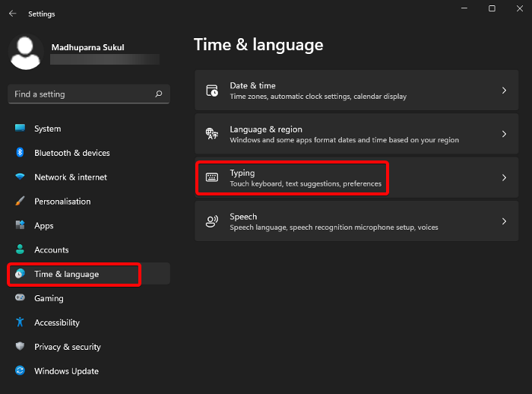Click the Accessibility figure icon
The image size is (532, 394).
pyautogui.click(x=21, y=323)
